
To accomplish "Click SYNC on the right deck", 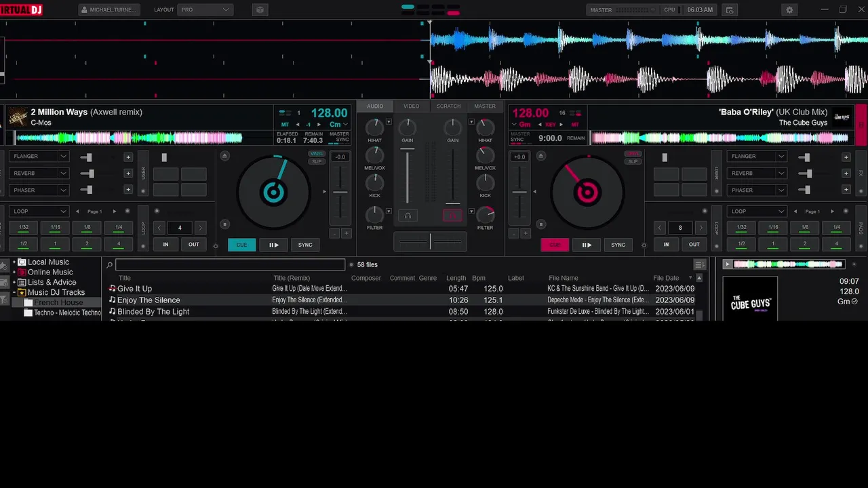I will coord(618,245).
